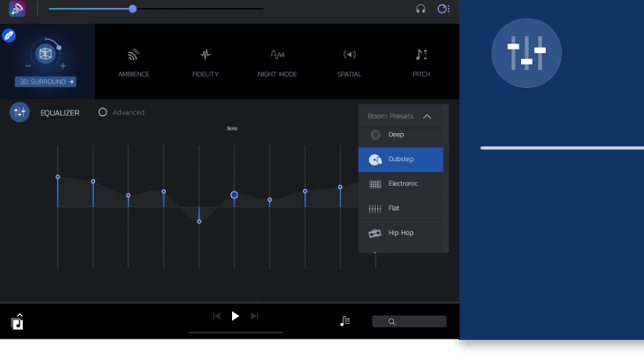Click the Deep preset spiral icon
This screenshot has height=358, width=644.
pyautogui.click(x=375, y=135)
